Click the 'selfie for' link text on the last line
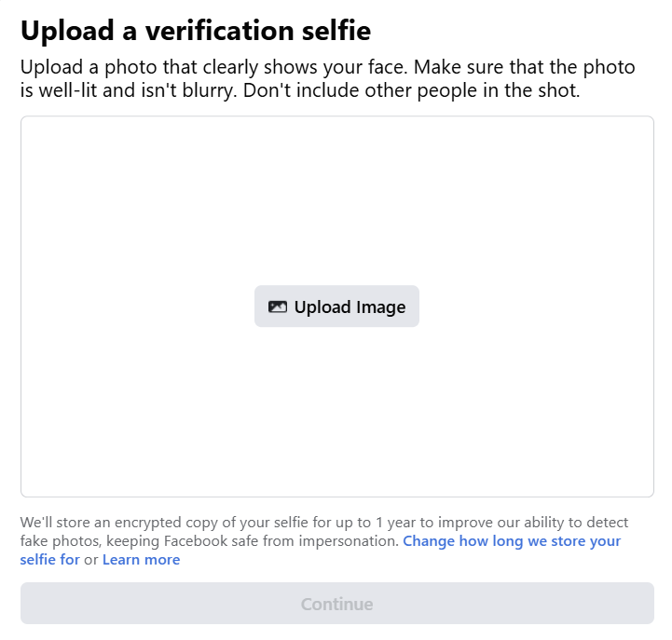This screenshot has width=672, height=640. [x=49, y=560]
